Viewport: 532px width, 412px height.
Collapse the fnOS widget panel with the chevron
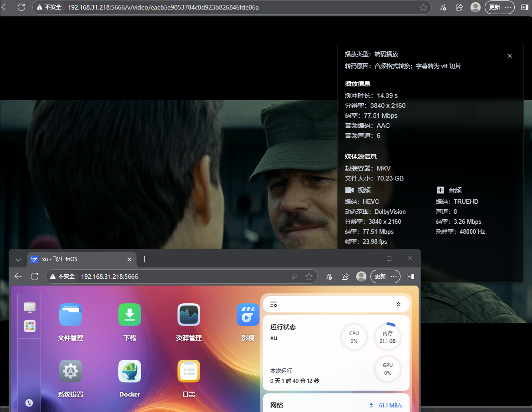point(399,305)
